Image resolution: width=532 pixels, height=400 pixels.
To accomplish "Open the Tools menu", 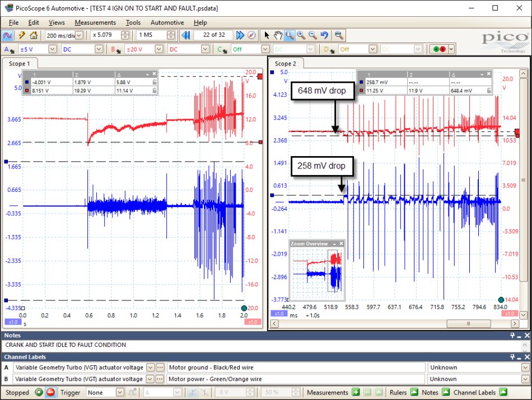I will click(133, 22).
